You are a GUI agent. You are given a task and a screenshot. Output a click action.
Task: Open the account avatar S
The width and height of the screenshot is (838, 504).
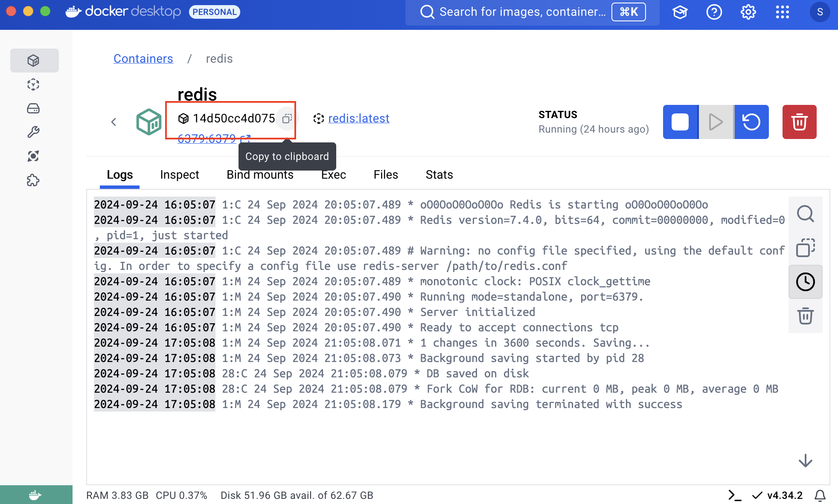pyautogui.click(x=820, y=12)
